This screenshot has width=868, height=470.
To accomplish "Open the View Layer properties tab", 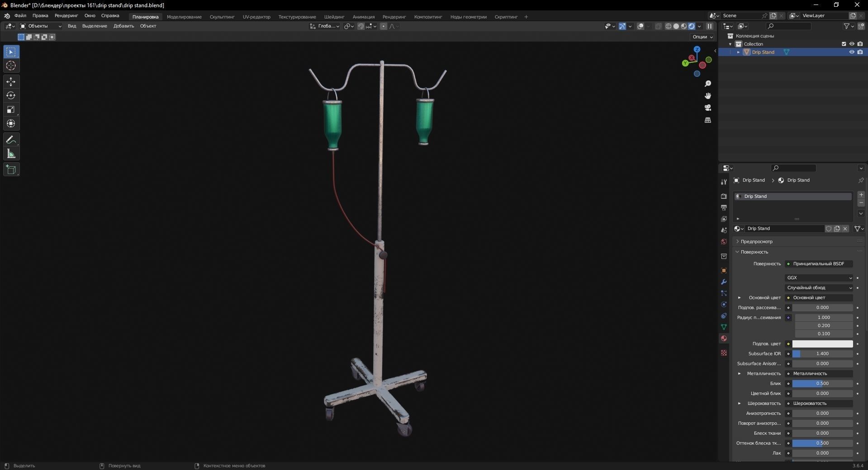I will tap(724, 219).
